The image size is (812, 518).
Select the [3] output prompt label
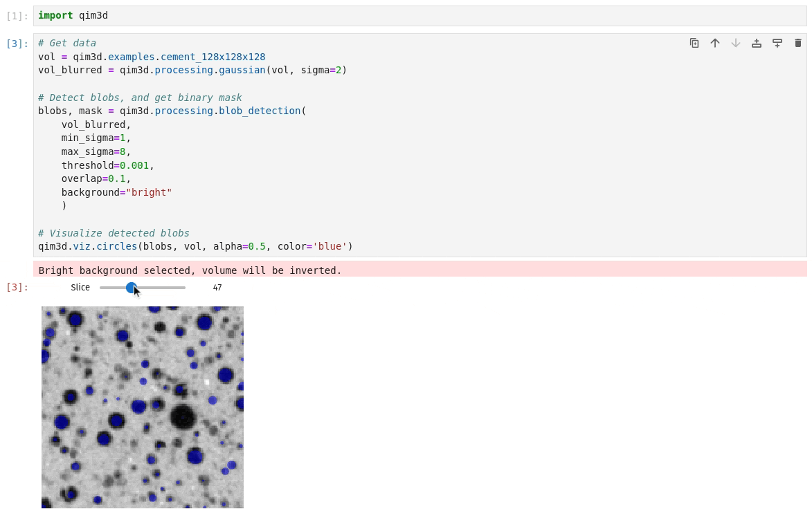coord(17,287)
